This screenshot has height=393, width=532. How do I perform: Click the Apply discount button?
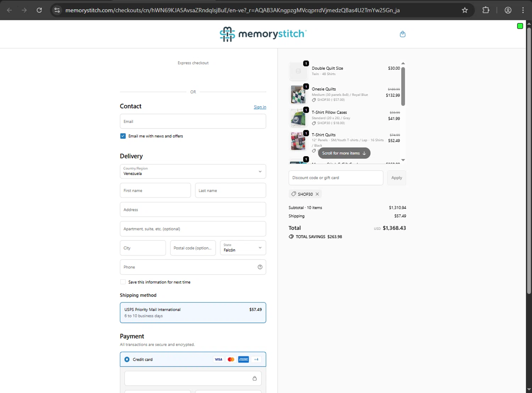click(x=397, y=178)
